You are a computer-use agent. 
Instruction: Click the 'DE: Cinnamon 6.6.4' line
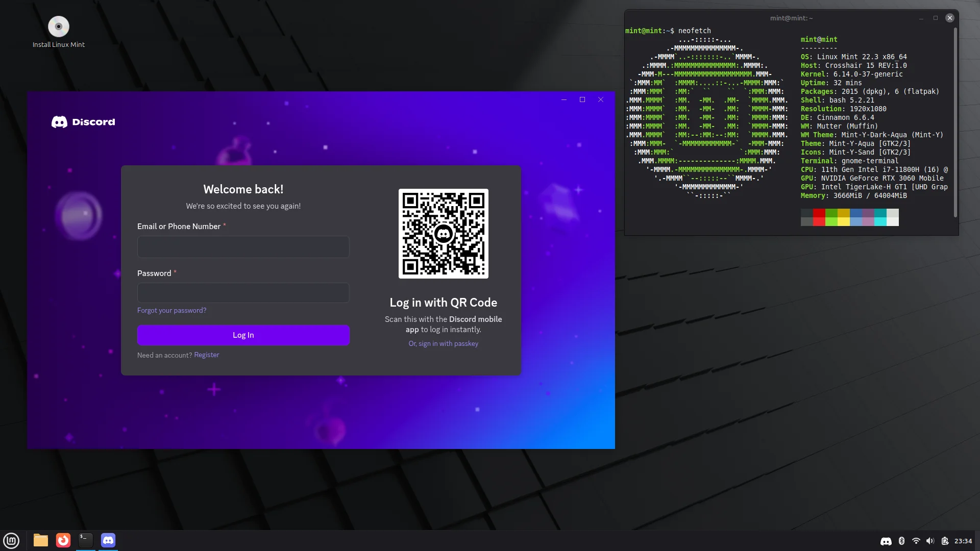pyautogui.click(x=838, y=117)
